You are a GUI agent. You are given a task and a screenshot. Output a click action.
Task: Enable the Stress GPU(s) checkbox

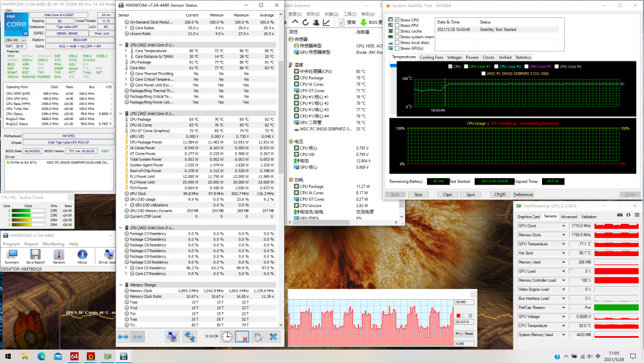click(397, 48)
